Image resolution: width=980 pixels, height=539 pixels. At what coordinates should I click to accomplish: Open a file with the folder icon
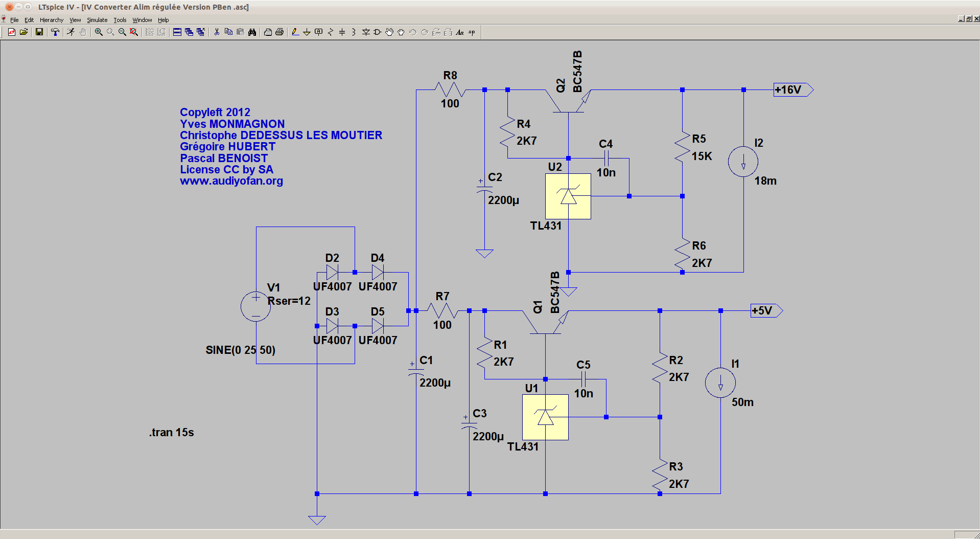coord(24,32)
